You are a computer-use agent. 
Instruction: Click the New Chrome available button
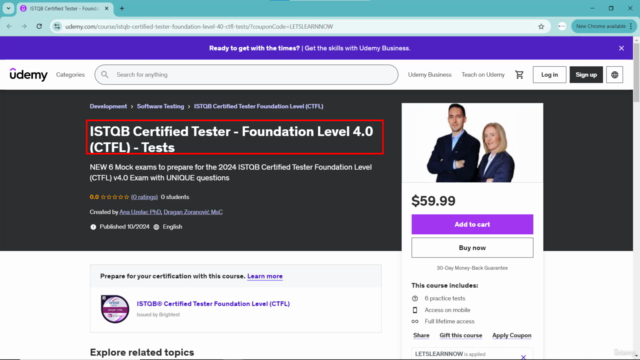603,26
